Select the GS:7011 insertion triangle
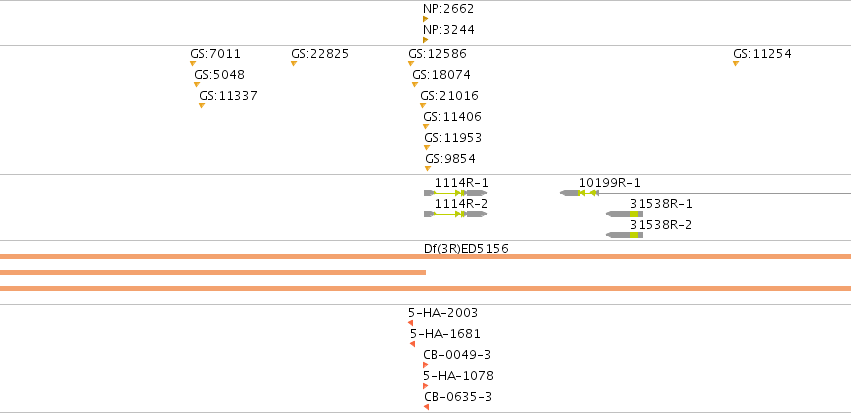Screen dimensions: 851x413 [193, 64]
